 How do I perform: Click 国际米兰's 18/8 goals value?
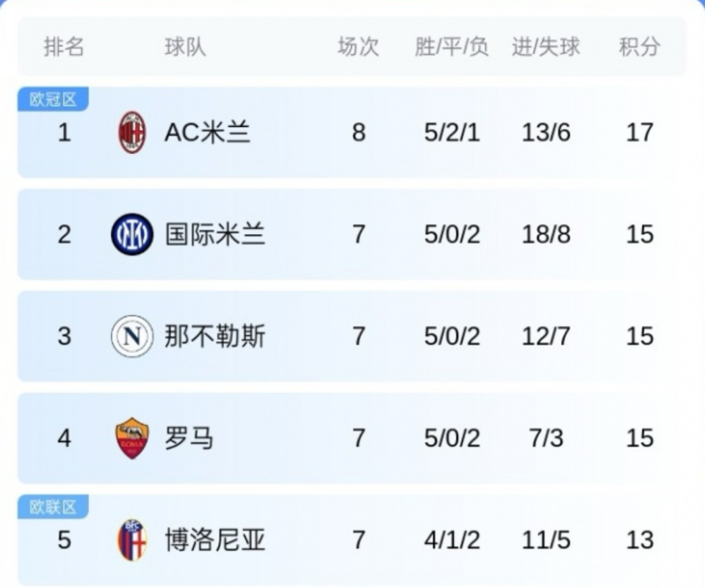click(x=546, y=235)
